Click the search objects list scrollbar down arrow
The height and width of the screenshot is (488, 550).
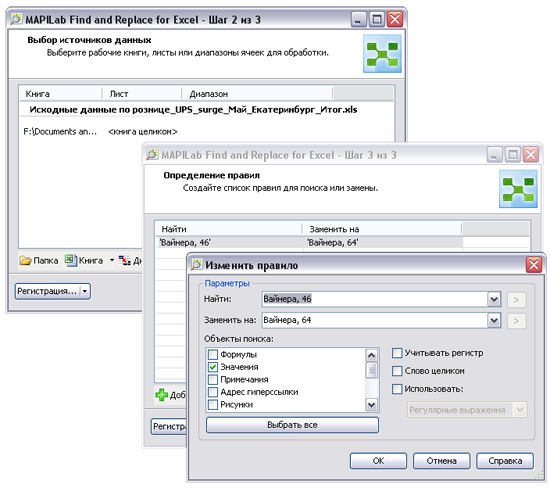371,405
